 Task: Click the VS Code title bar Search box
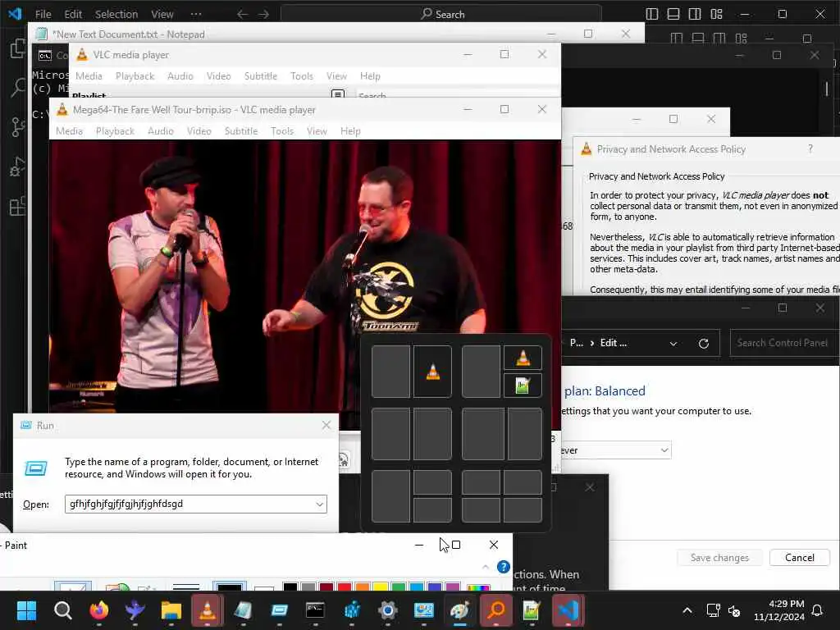point(441,15)
